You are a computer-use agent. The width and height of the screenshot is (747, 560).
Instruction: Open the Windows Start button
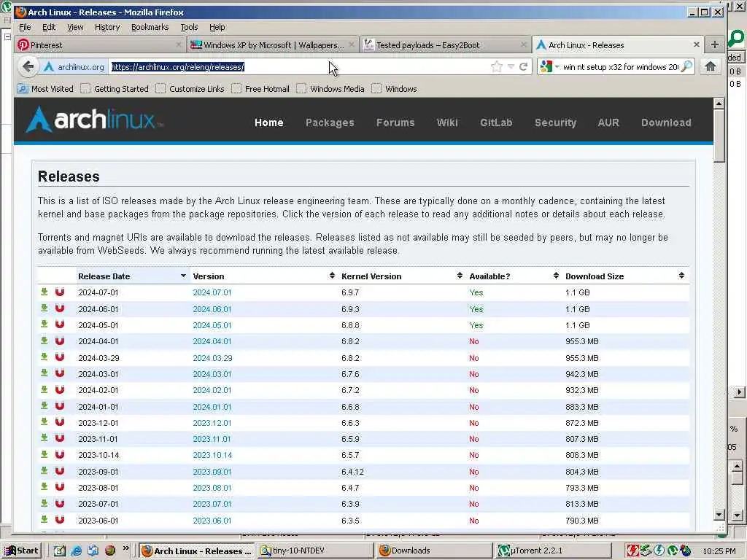point(22,551)
